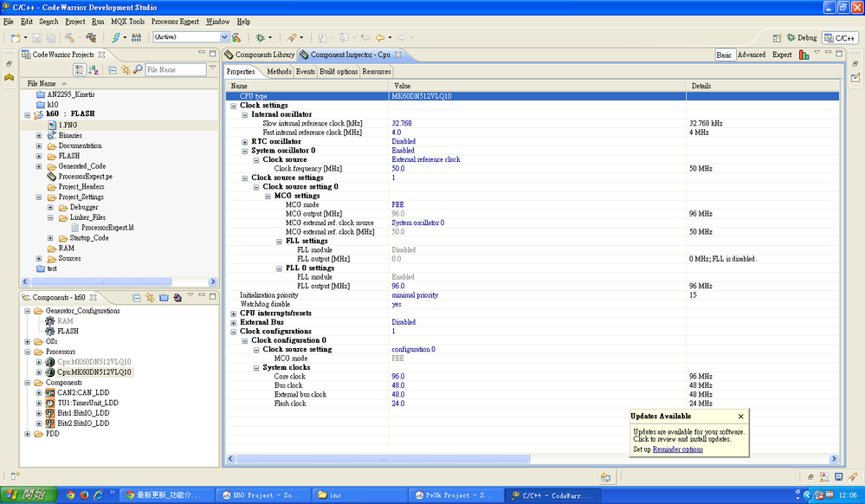Open the Components Library tab

(260, 55)
